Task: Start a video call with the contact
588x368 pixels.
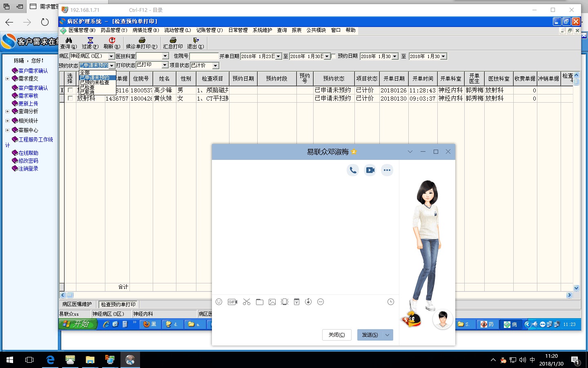Action: [x=370, y=170]
